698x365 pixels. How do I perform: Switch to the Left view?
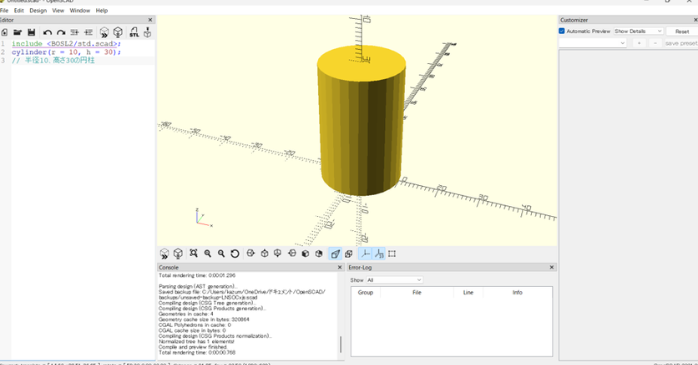tap(292, 253)
